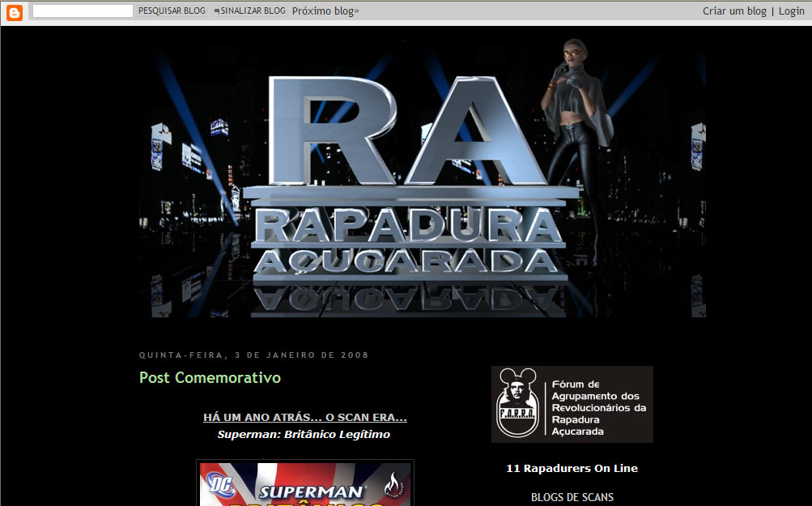Click the orange Blogger logo icon
Viewport: 812px width, 506px height.
pos(15,11)
